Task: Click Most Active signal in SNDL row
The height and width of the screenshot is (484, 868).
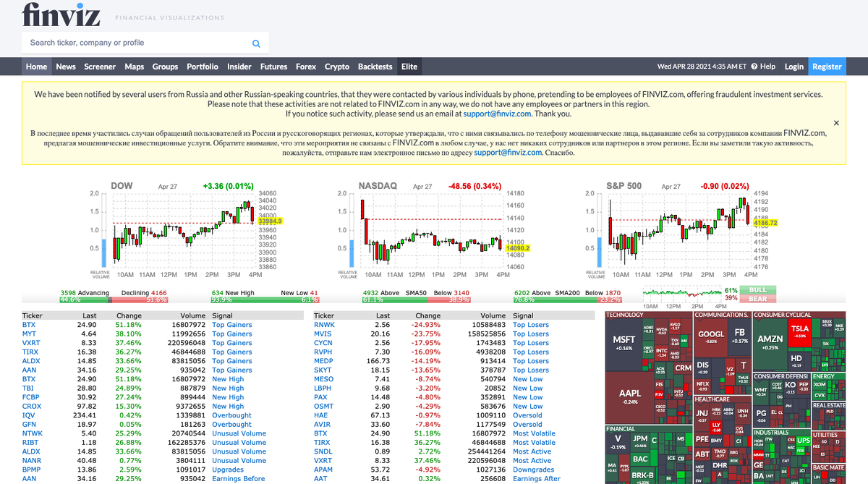Action: pos(532,451)
